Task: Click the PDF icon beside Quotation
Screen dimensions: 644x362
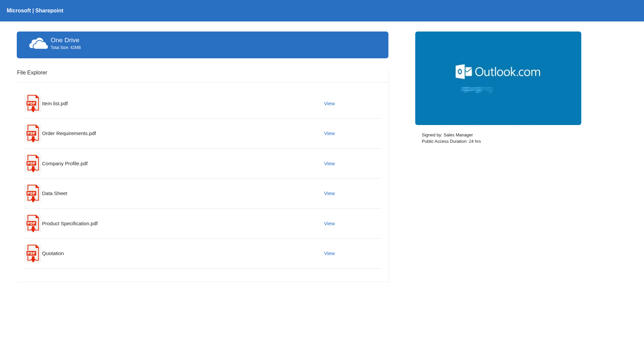Action: (x=33, y=253)
